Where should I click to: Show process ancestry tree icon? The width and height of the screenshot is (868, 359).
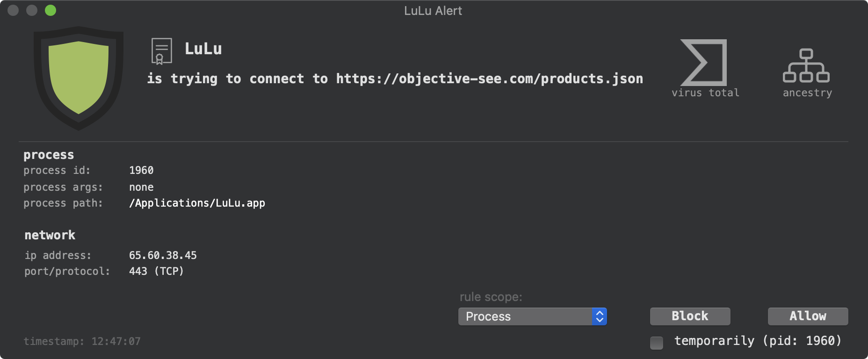[806, 65]
